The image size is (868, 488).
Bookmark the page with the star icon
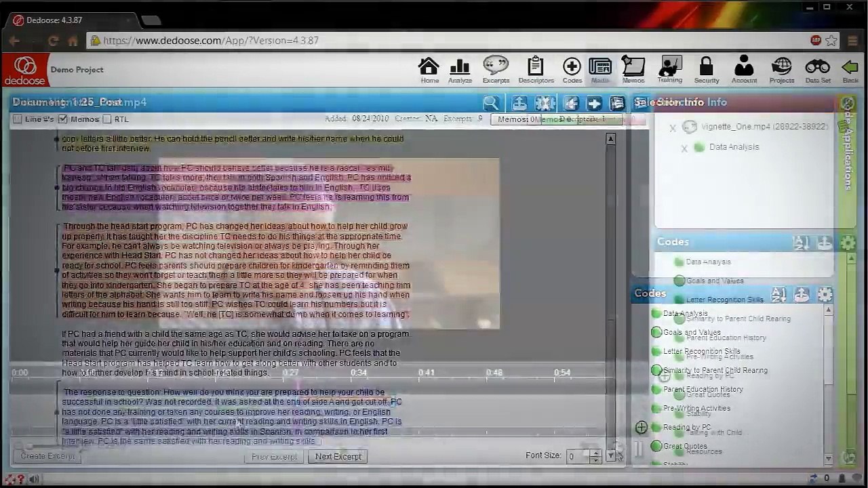coord(831,41)
